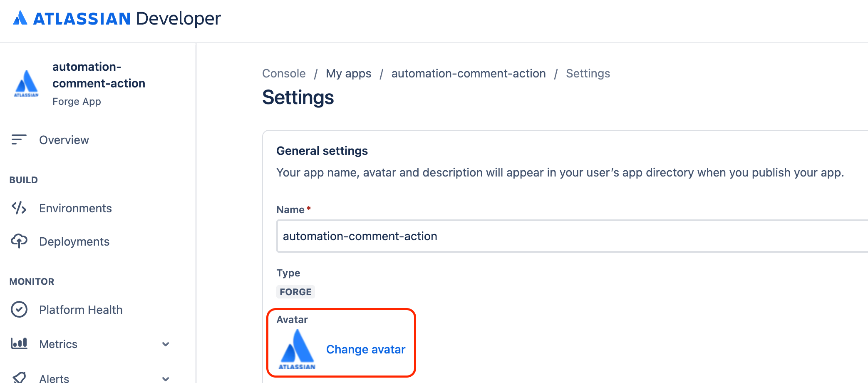The width and height of the screenshot is (868, 383).
Task: Click the Metrics bar chart icon
Action: [19, 343]
